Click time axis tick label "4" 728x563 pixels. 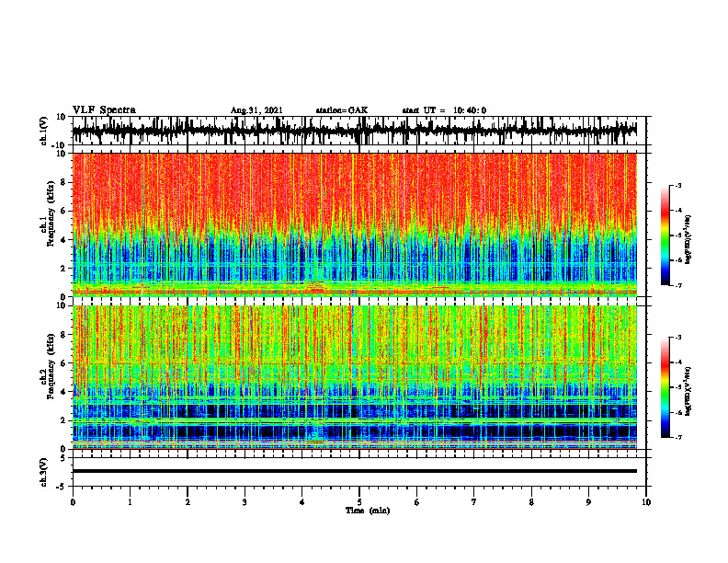click(x=302, y=502)
